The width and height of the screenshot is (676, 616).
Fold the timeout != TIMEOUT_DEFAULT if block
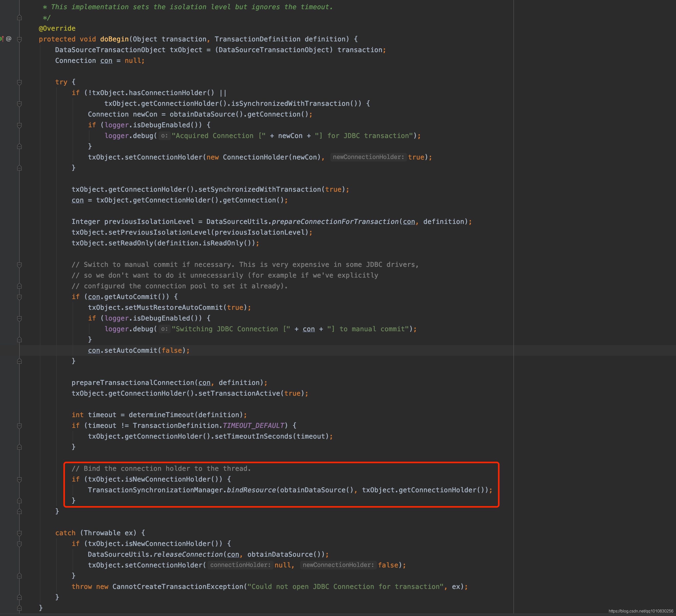pyautogui.click(x=19, y=426)
